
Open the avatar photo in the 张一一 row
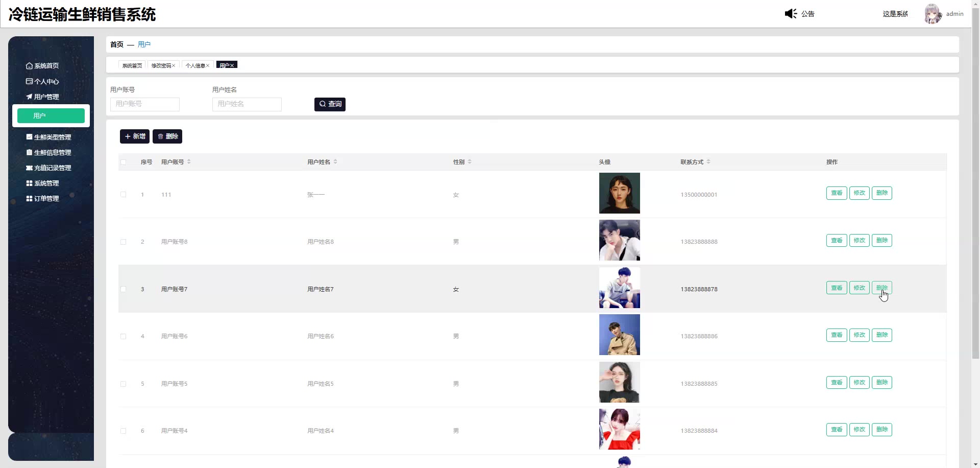pyautogui.click(x=620, y=193)
